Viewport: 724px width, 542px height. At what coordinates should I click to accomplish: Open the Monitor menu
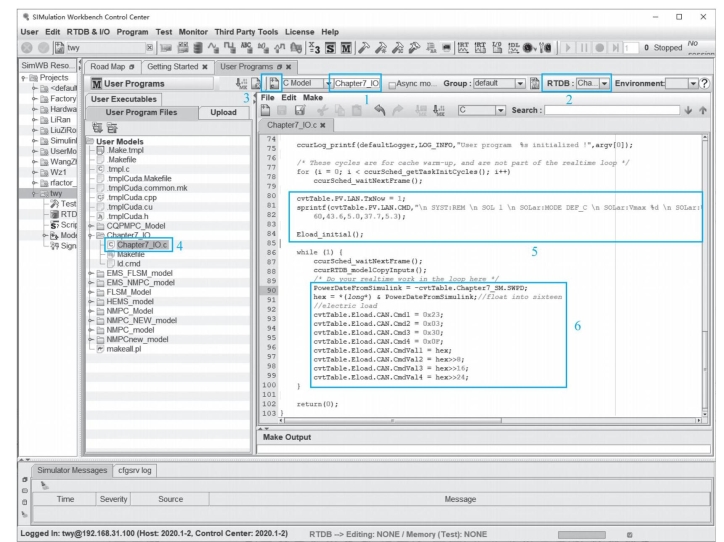[193, 32]
